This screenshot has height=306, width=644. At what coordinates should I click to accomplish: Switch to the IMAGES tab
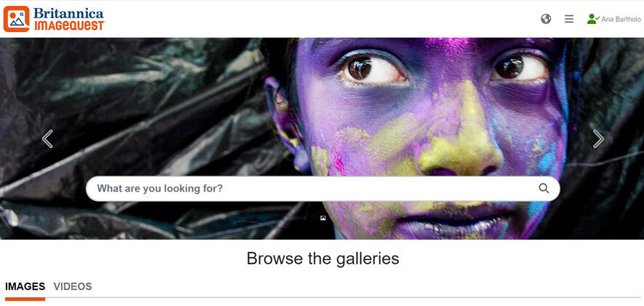click(25, 286)
